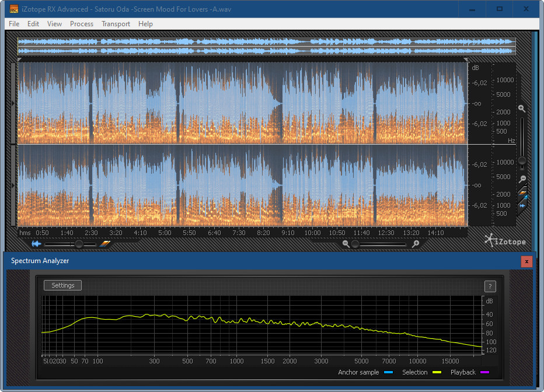Click the horizontal zoom out magnifier icon
The width and height of the screenshot is (544, 392).
click(x=346, y=244)
